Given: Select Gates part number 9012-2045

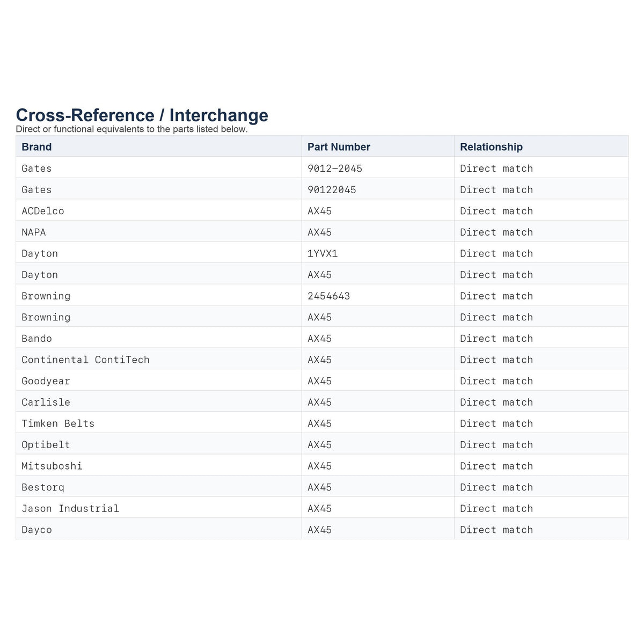Looking at the screenshot, I should (x=378, y=168).
